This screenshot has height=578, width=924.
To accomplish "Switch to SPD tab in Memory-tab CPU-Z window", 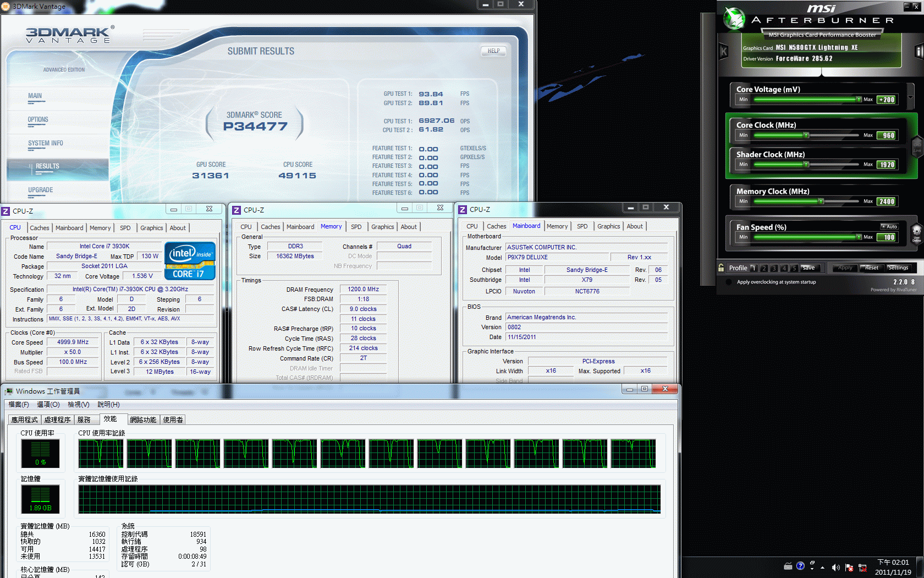I will pyautogui.click(x=356, y=227).
